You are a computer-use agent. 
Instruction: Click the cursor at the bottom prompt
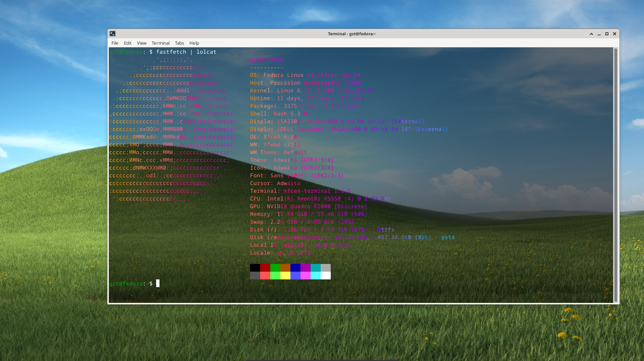click(158, 283)
